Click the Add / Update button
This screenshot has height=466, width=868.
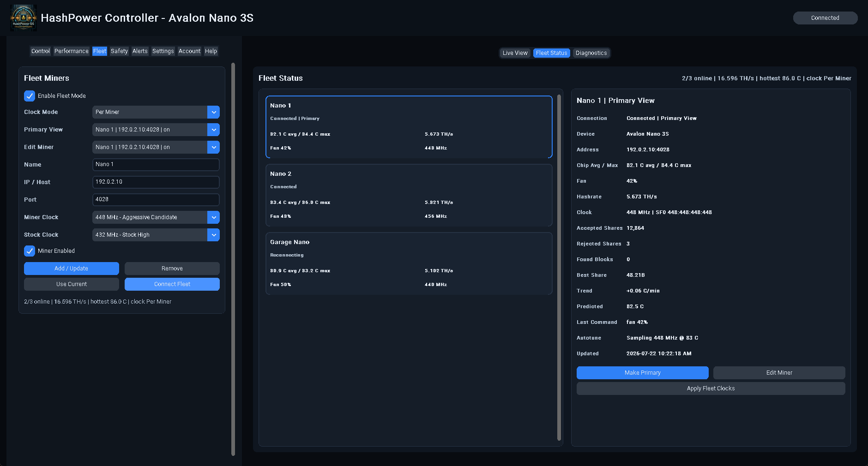[72, 269]
